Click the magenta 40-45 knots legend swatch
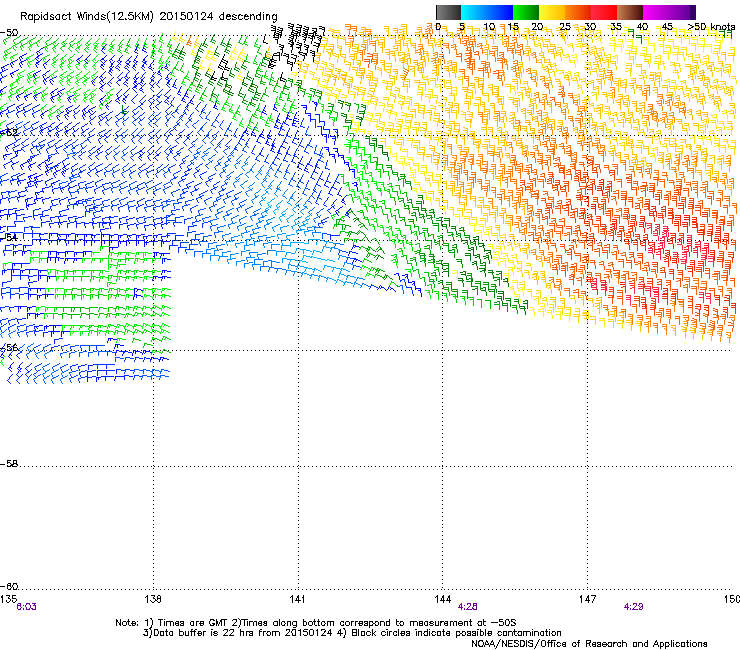740x650 pixels. click(x=656, y=12)
